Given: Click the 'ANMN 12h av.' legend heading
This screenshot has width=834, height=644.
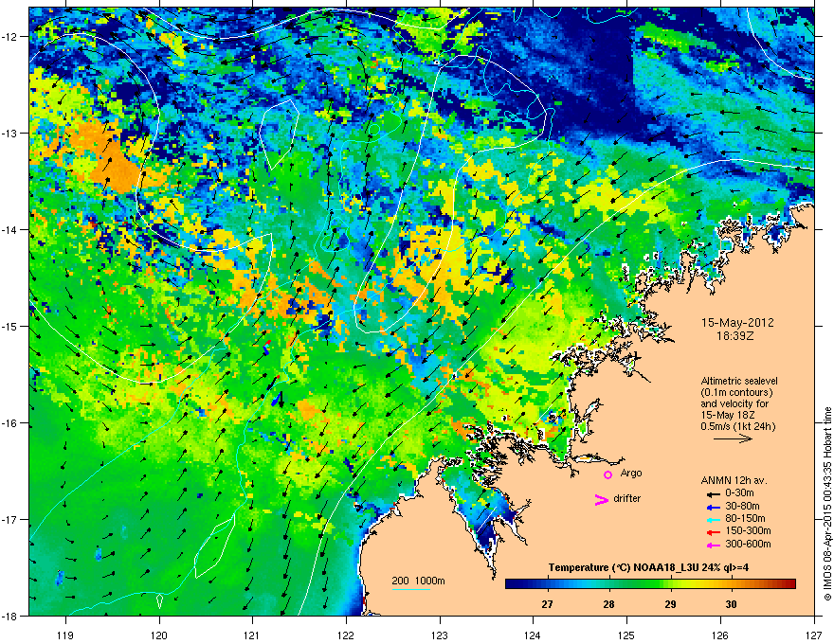Looking at the screenshot, I should click(x=734, y=480).
